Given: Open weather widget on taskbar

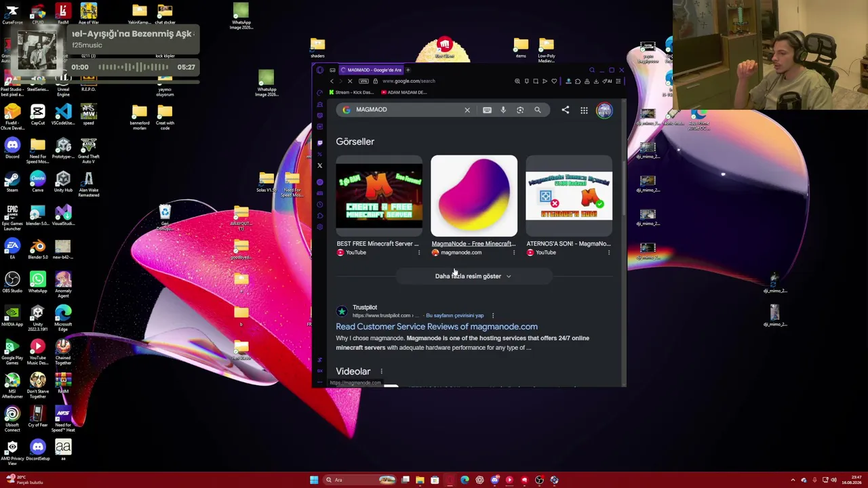Looking at the screenshot, I should click(24, 481).
